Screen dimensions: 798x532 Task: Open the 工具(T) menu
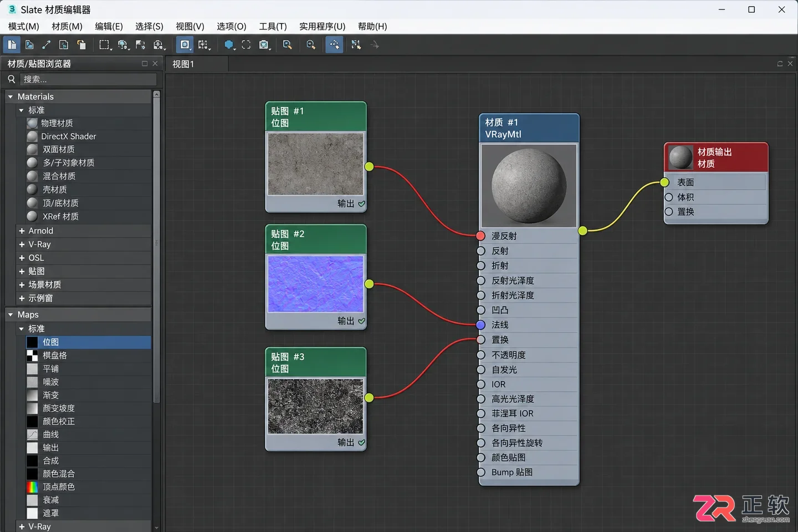273,27
